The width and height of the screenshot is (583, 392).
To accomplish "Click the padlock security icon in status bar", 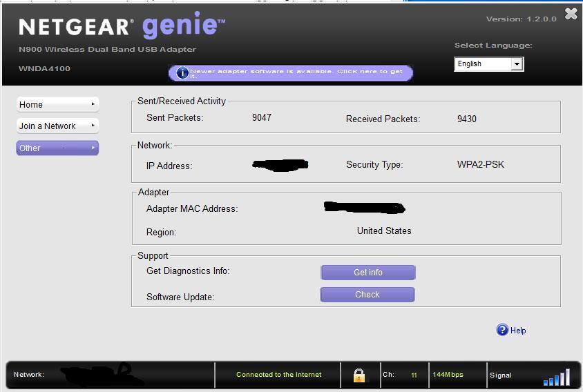I will [359, 375].
